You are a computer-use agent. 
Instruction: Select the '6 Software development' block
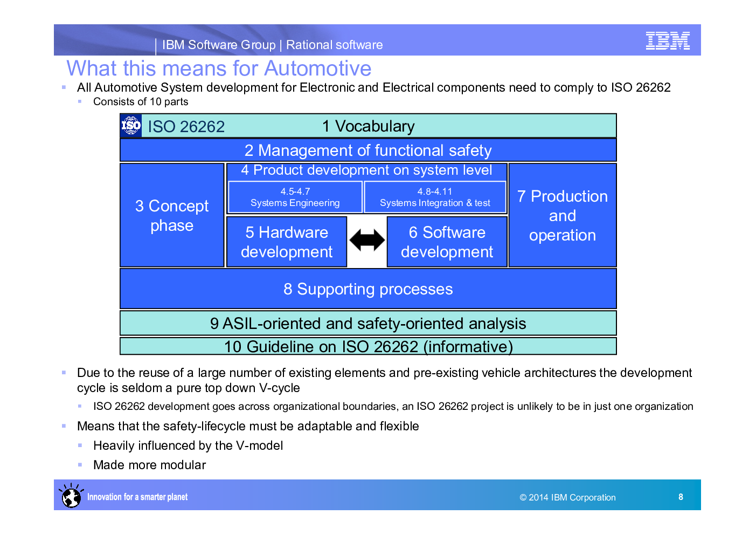point(447,242)
